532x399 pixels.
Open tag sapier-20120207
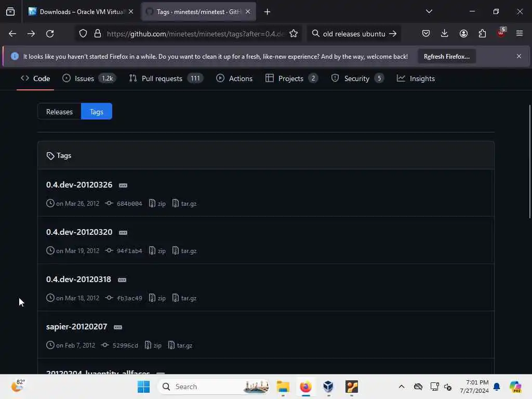click(x=77, y=326)
